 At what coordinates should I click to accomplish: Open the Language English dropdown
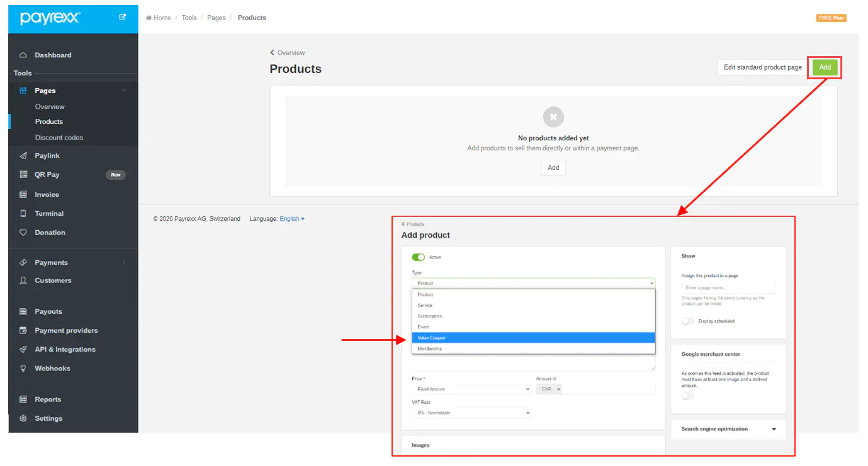point(292,219)
